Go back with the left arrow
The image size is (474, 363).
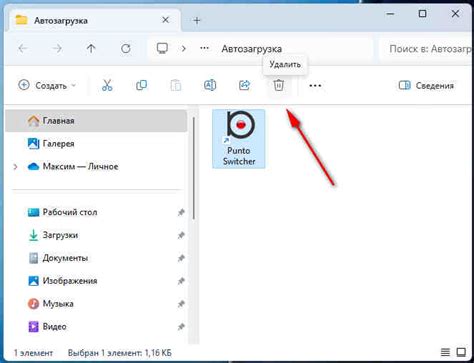pyautogui.click(x=23, y=49)
